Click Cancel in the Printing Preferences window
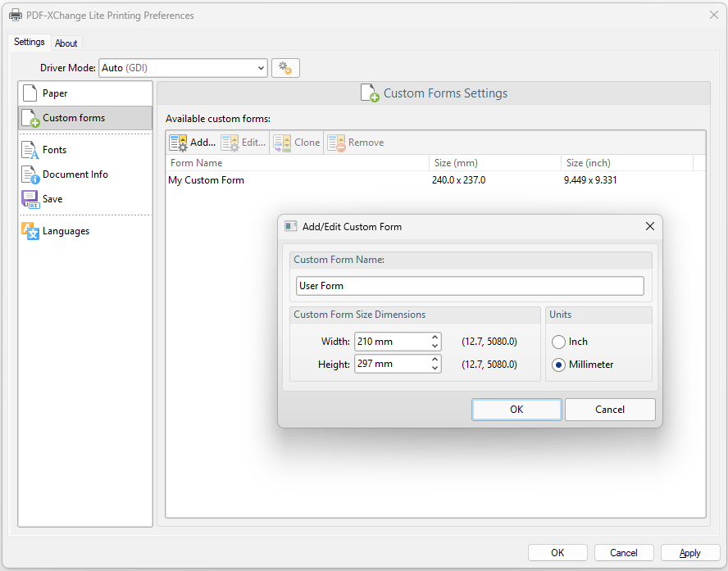Viewport: 728px width, 571px height. click(624, 552)
